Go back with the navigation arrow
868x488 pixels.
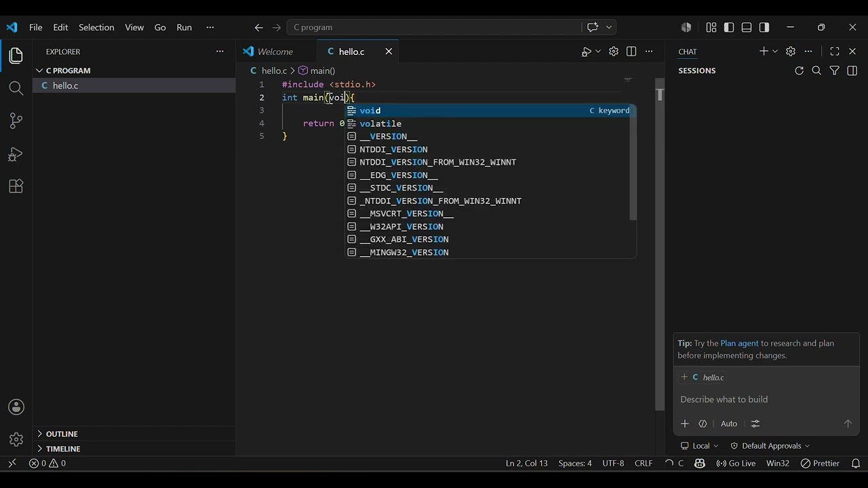tap(258, 27)
